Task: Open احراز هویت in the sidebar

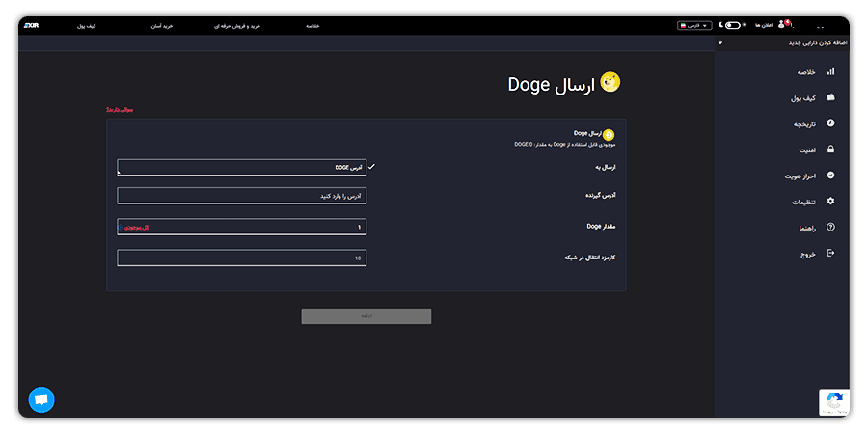Action: tap(800, 176)
